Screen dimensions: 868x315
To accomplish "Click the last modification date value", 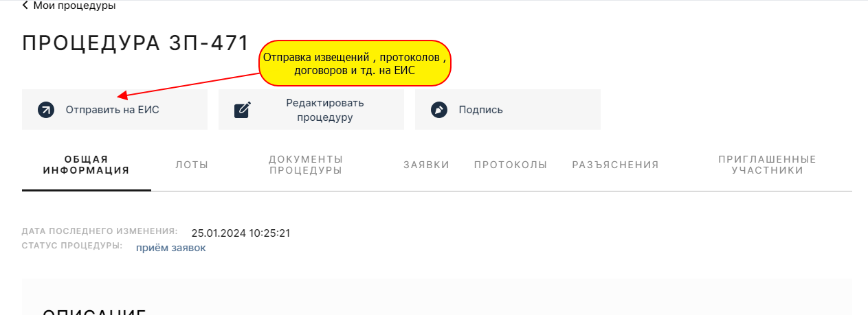I will [x=241, y=233].
